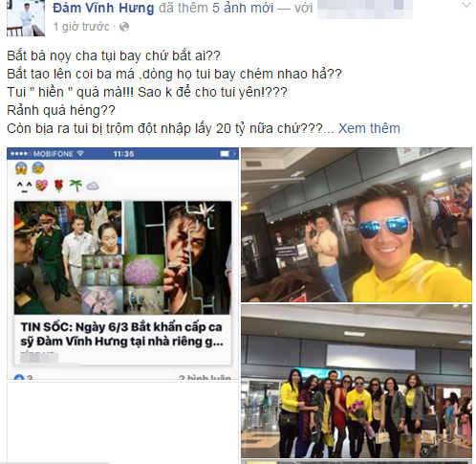The image size is (476, 464).
Task: Click the '5 ảnh mới' photos link
Action: (x=243, y=8)
